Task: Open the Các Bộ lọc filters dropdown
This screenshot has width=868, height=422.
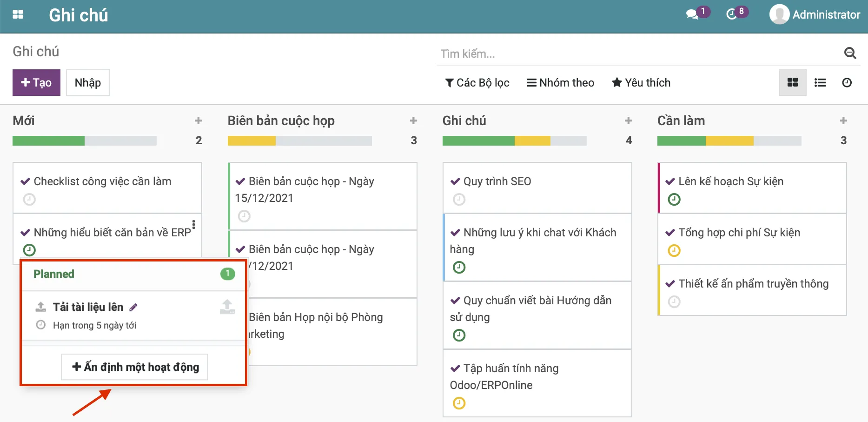Action: 477,83
